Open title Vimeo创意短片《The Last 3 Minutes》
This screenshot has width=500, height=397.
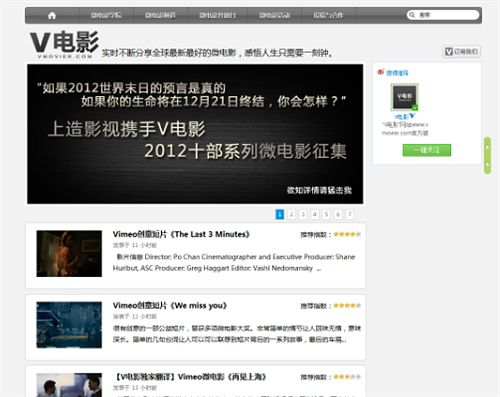tap(181, 234)
